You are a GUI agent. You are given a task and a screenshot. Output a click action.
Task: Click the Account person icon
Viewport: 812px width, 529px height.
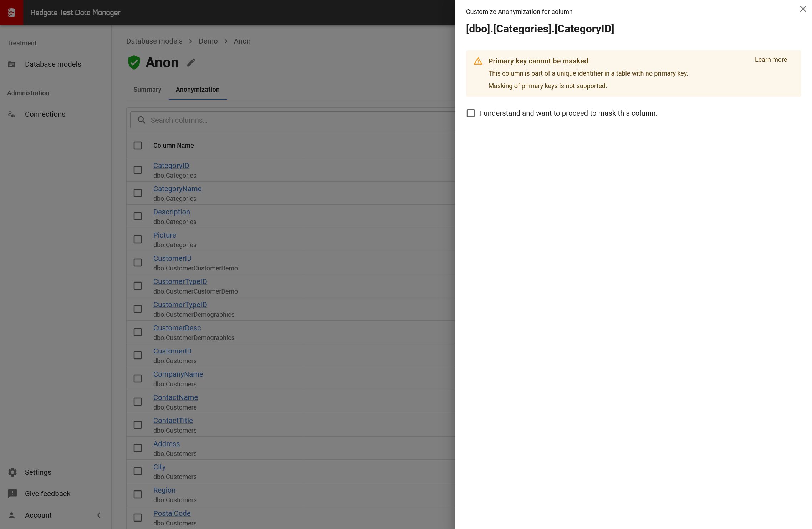point(12,515)
